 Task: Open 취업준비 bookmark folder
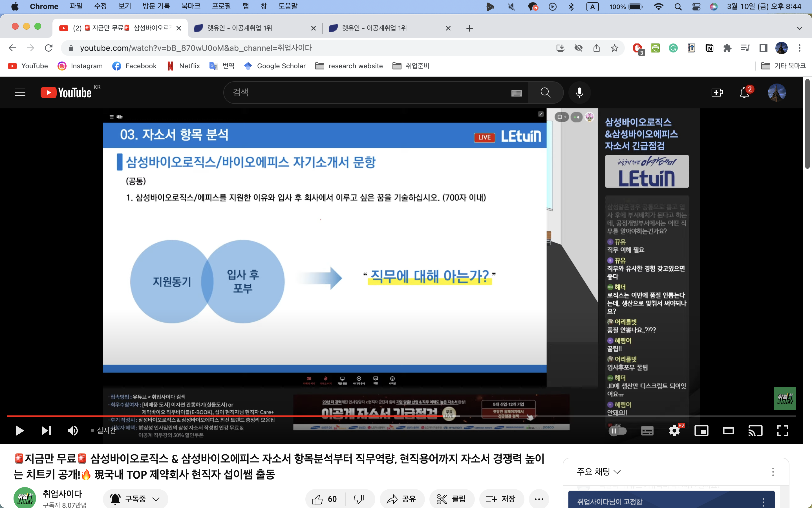(411, 66)
